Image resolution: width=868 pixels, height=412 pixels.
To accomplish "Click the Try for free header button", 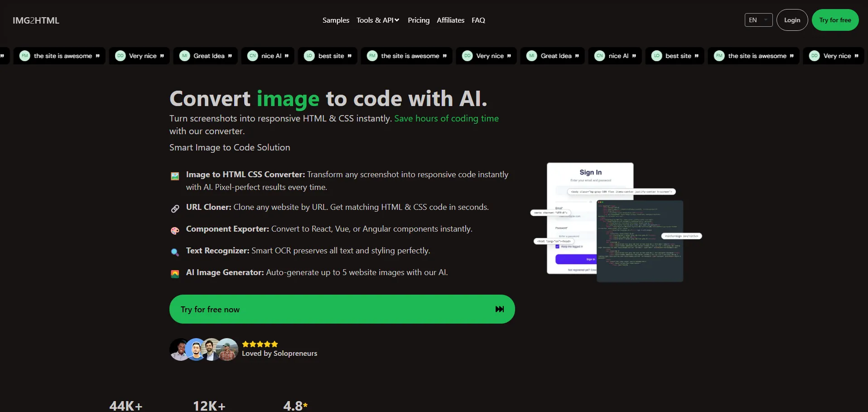I will pyautogui.click(x=834, y=20).
